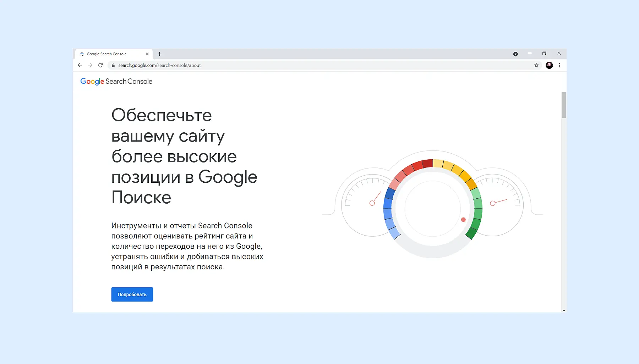The width and height of the screenshot is (639, 364).
Task: Open the Chrome profile avatar
Action: click(x=549, y=65)
